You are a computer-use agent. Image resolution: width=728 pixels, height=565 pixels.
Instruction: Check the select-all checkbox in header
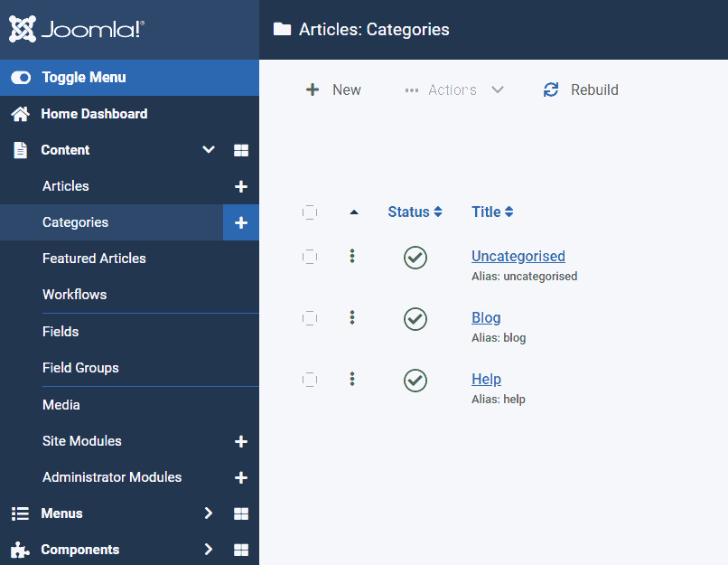(x=310, y=212)
